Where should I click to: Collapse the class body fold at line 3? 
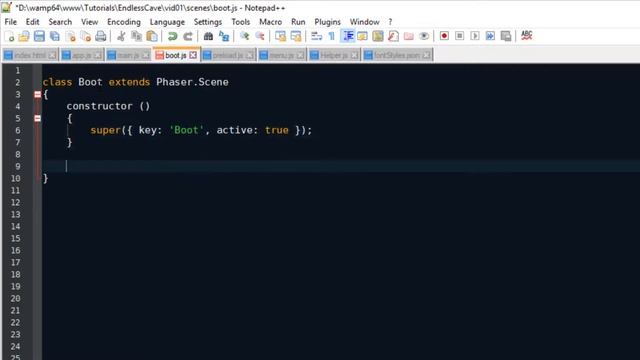point(38,95)
